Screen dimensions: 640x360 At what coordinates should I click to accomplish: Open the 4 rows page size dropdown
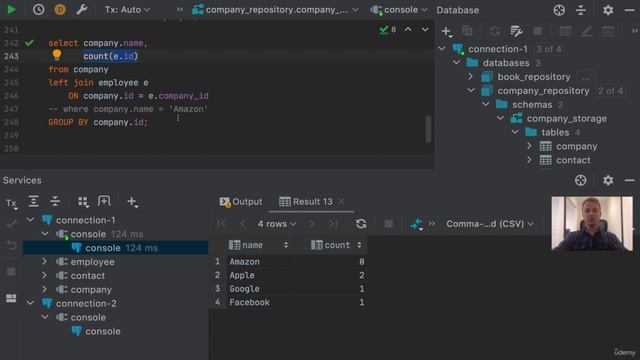point(276,224)
